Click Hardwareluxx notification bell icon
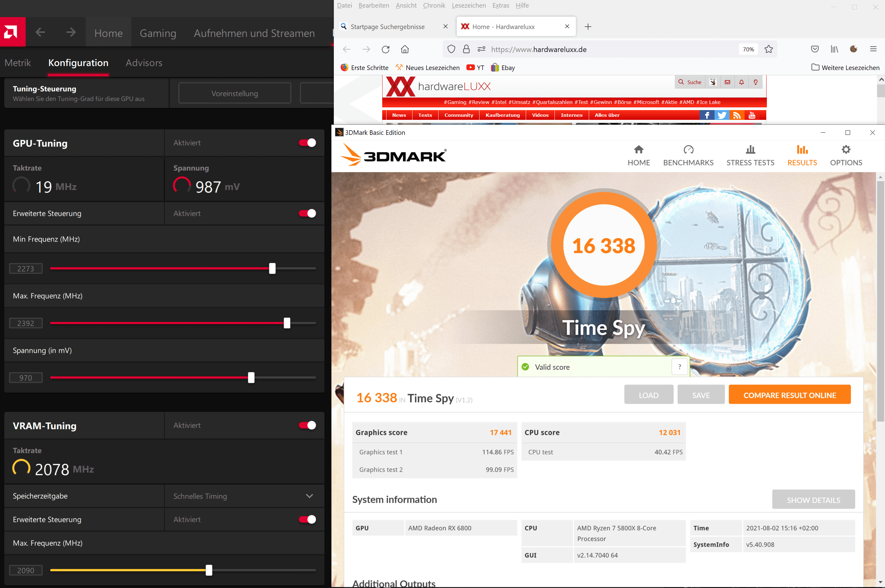Viewport: 885px width, 588px height. click(741, 82)
